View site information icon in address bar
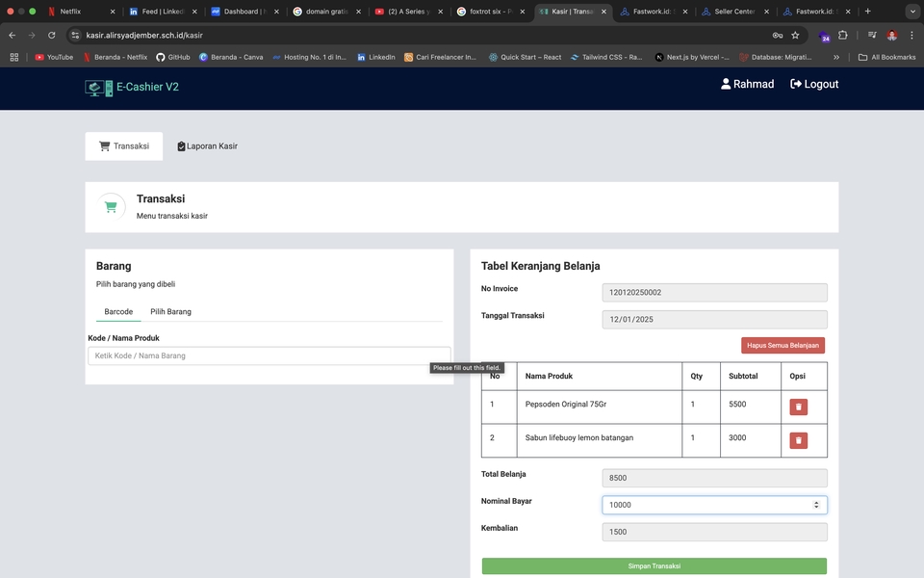Image resolution: width=924 pixels, height=578 pixels. (x=75, y=36)
